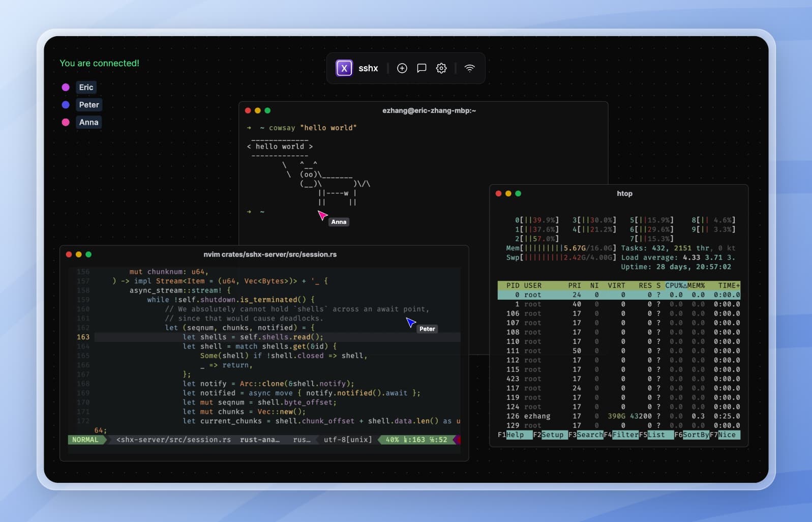Click rust-ana… segment in nvim status line

pyautogui.click(x=260, y=440)
